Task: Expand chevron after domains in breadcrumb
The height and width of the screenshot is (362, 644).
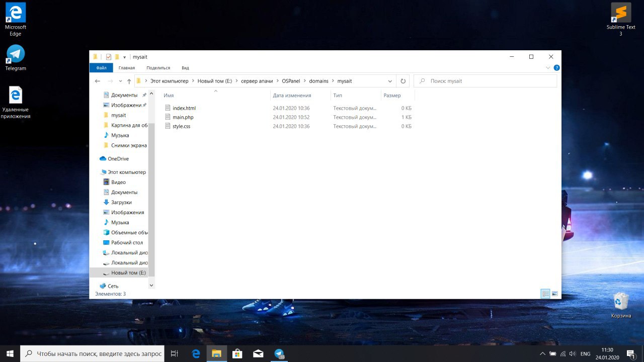Action: (333, 81)
